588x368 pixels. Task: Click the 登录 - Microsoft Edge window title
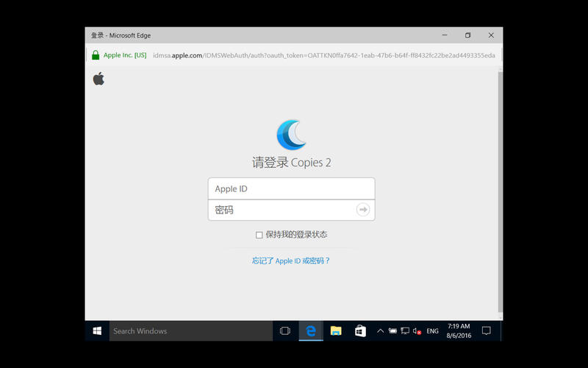tap(121, 35)
